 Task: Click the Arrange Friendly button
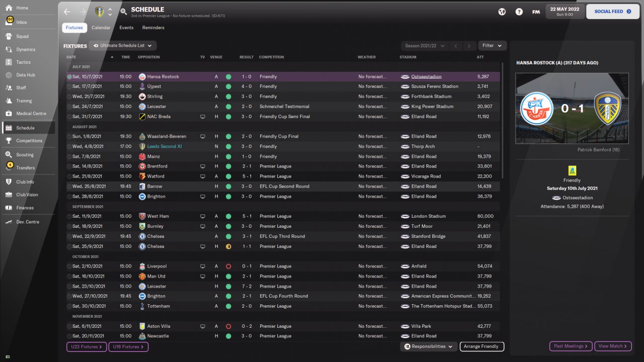click(481, 346)
